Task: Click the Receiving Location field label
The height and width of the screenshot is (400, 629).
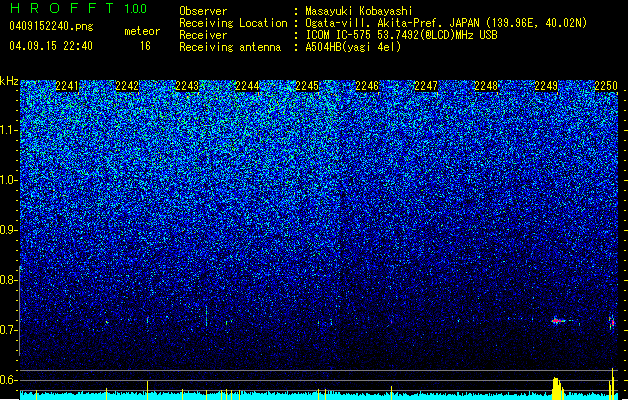Action: (233, 23)
